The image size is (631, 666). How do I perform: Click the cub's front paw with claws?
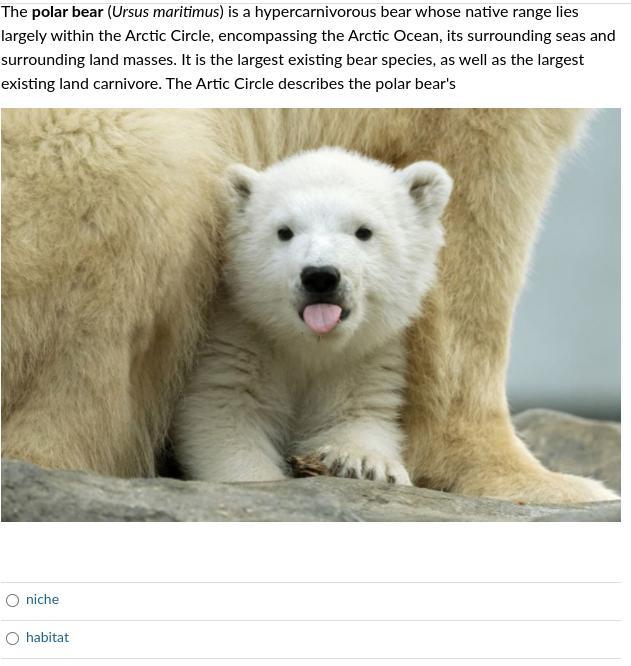350,466
